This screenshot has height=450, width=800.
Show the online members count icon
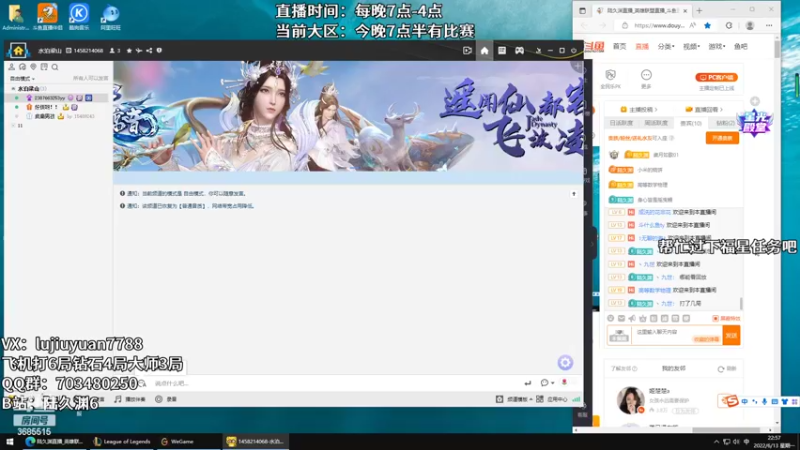point(112,51)
